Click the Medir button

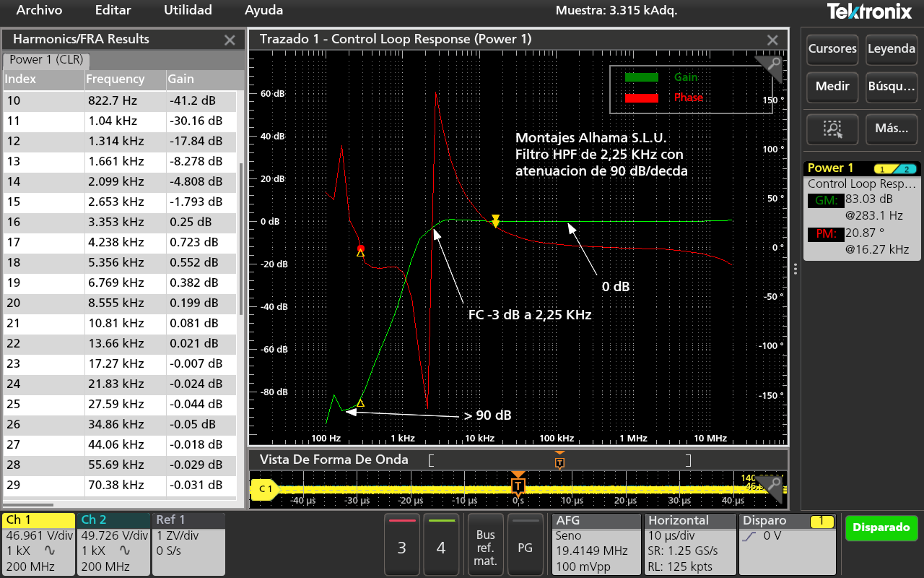pyautogui.click(x=832, y=86)
